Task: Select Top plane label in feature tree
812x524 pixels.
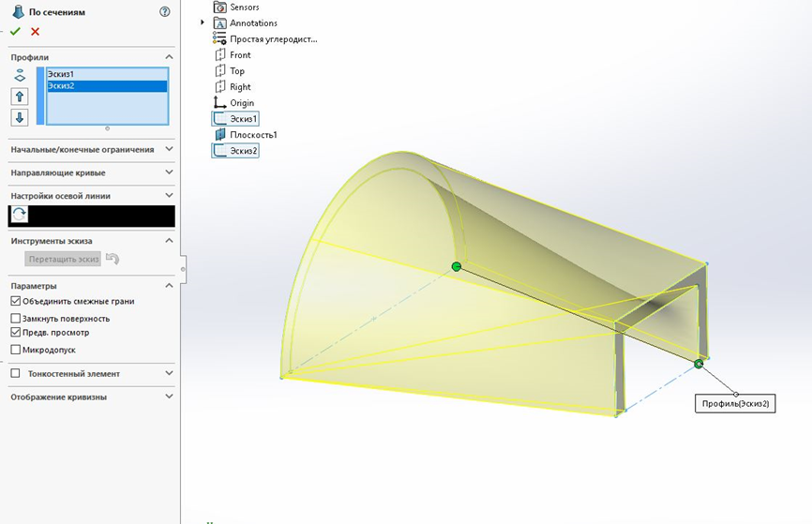Action: (x=237, y=71)
